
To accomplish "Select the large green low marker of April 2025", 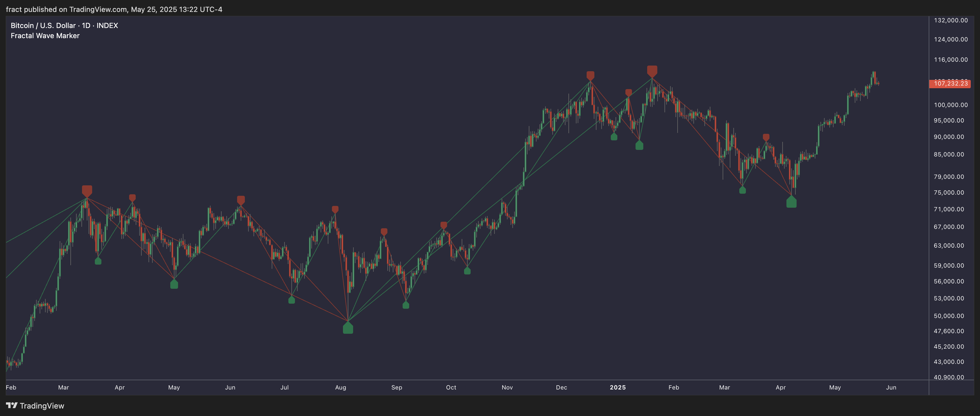I will click(x=791, y=201).
